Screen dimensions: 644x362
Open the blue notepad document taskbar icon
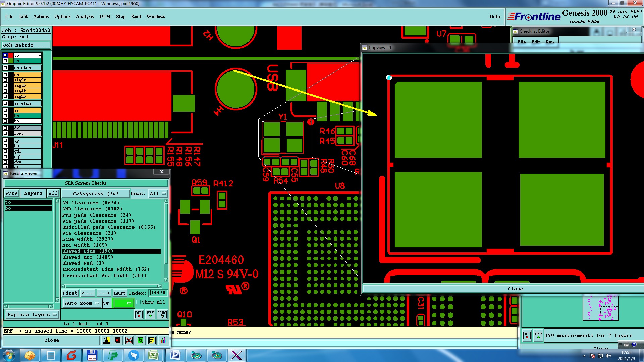point(51,355)
